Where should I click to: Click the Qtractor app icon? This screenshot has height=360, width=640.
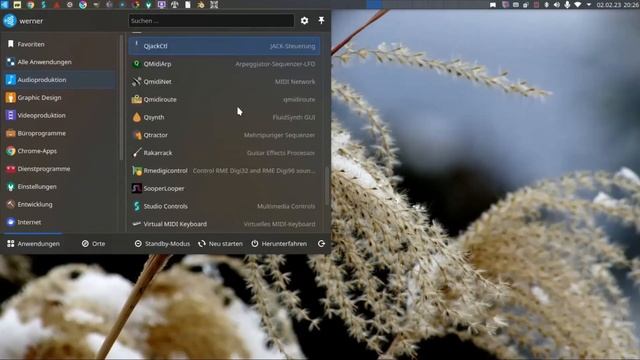pos(137,135)
